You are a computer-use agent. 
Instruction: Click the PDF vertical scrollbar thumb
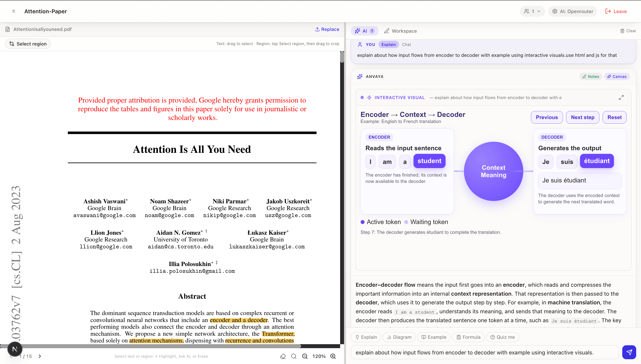point(342,57)
